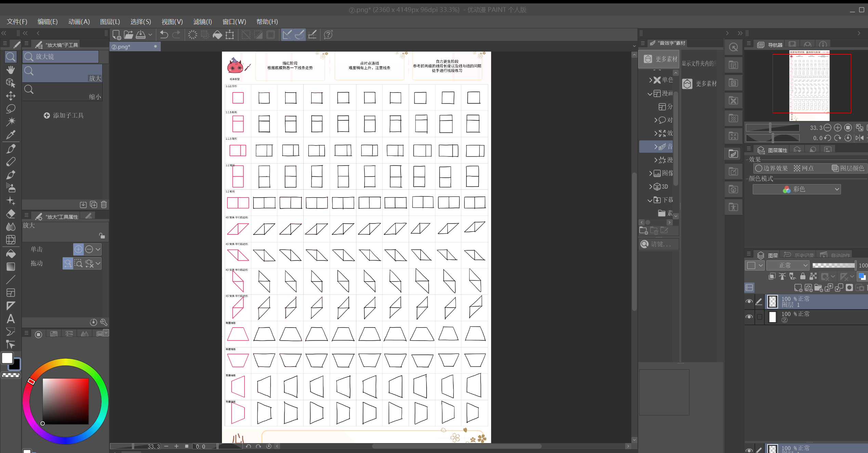Select the Auto select wand tool
This screenshot has width=868, height=453.
coord(11,121)
